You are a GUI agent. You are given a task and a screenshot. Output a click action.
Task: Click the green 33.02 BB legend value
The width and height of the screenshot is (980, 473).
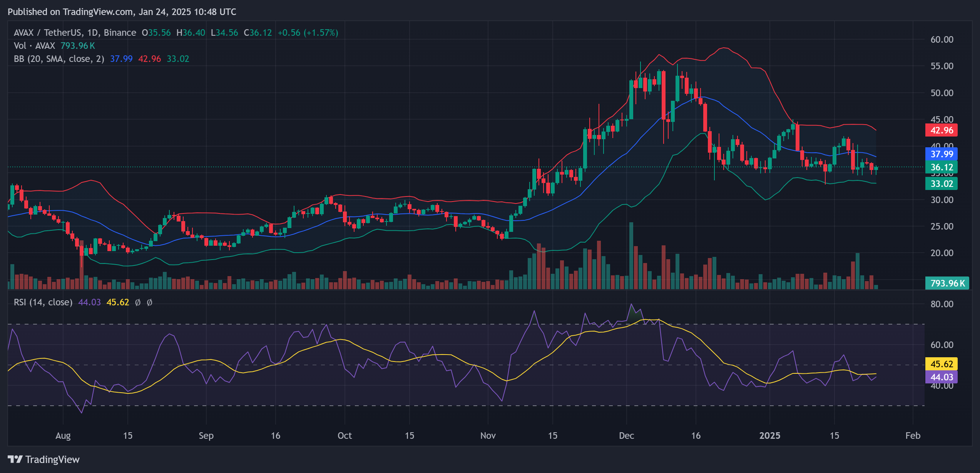(178, 59)
